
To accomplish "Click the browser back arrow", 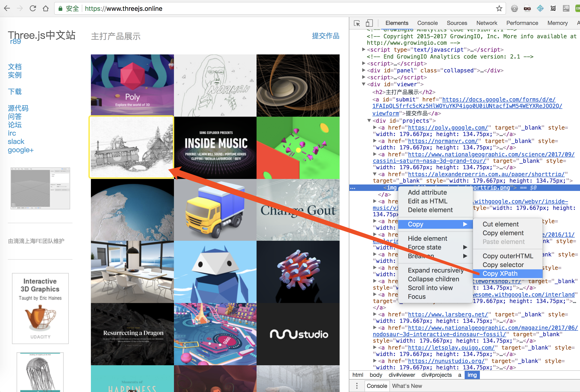I will tap(7, 9).
